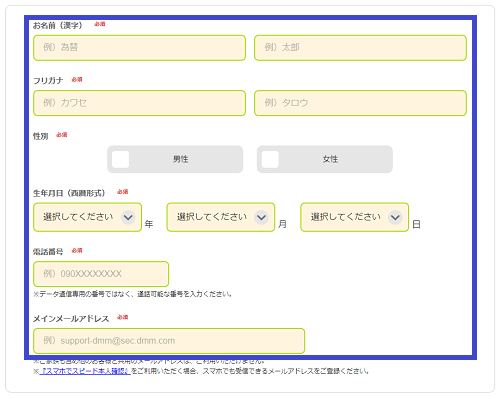Focus the furigana field 例) タロウ
The height and width of the screenshot is (399, 500).
click(360, 103)
